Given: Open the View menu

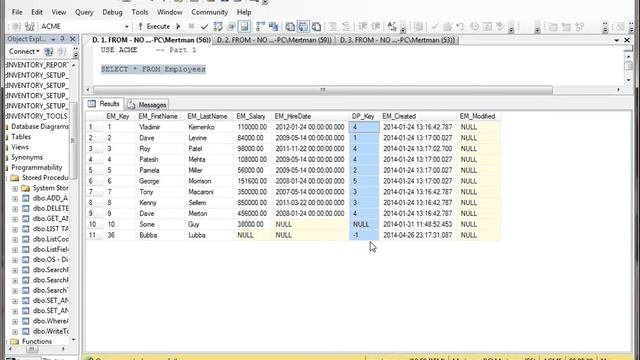Looking at the screenshot, I should pyautogui.click(x=58, y=12).
